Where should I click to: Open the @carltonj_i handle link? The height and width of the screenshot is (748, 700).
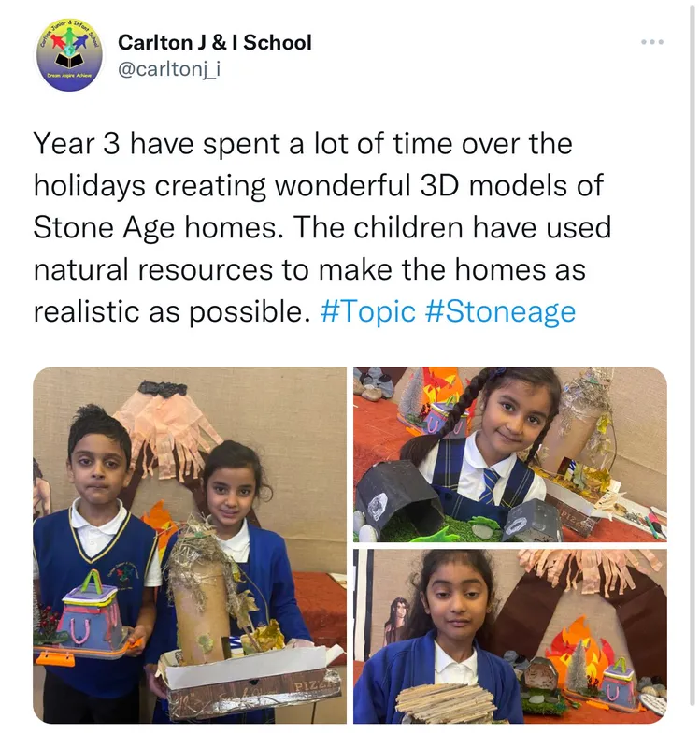point(169,69)
